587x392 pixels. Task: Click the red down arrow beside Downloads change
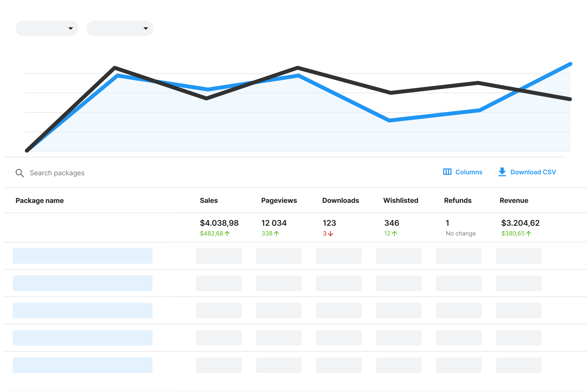click(331, 234)
